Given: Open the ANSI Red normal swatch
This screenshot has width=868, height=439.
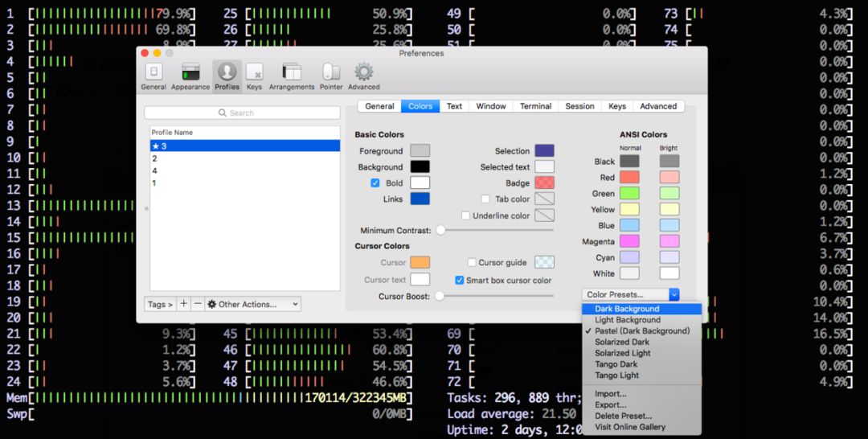Looking at the screenshot, I should click(x=629, y=177).
